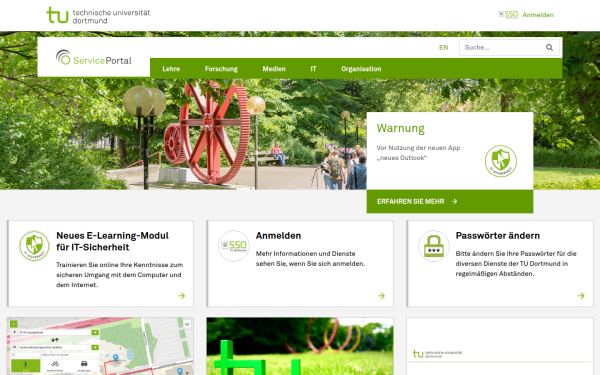Click the magnifier search icon
Image resolution: width=600 pixels, height=375 pixels.
[549, 47]
